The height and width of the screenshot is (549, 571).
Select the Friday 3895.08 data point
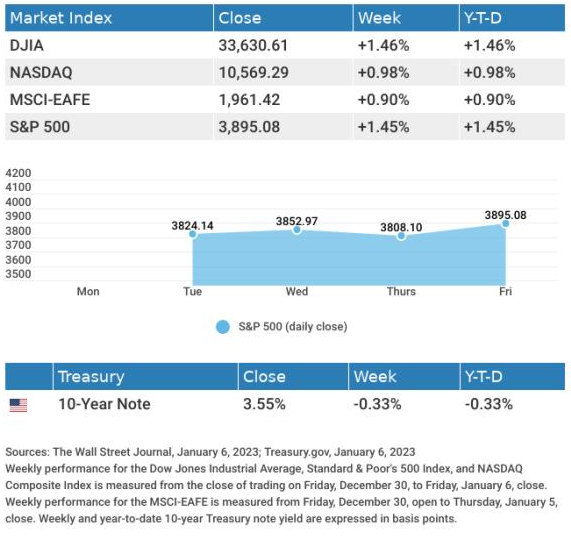[x=505, y=224]
